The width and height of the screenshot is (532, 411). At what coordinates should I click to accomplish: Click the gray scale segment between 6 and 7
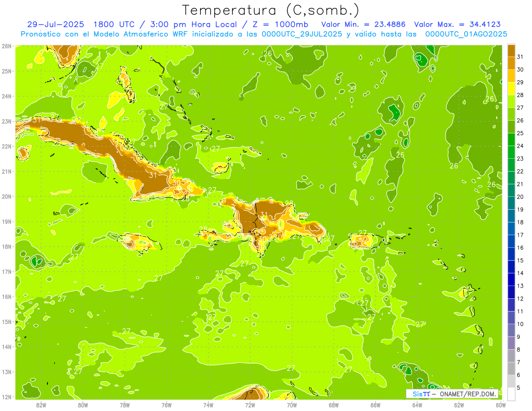click(x=511, y=368)
